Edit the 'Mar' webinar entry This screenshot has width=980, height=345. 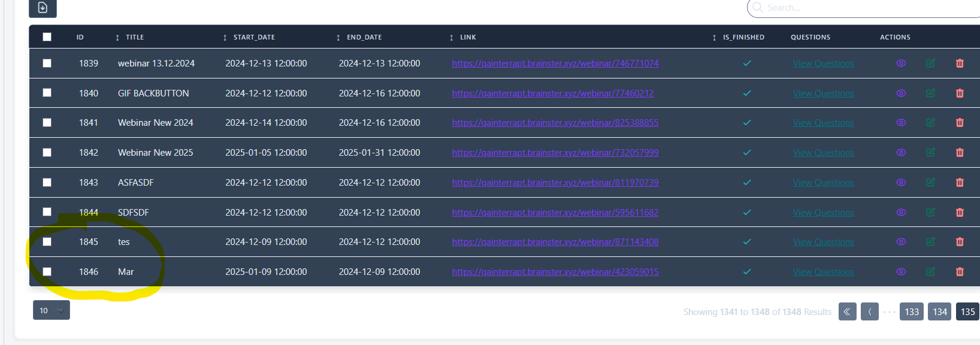(x=930, y=272)
